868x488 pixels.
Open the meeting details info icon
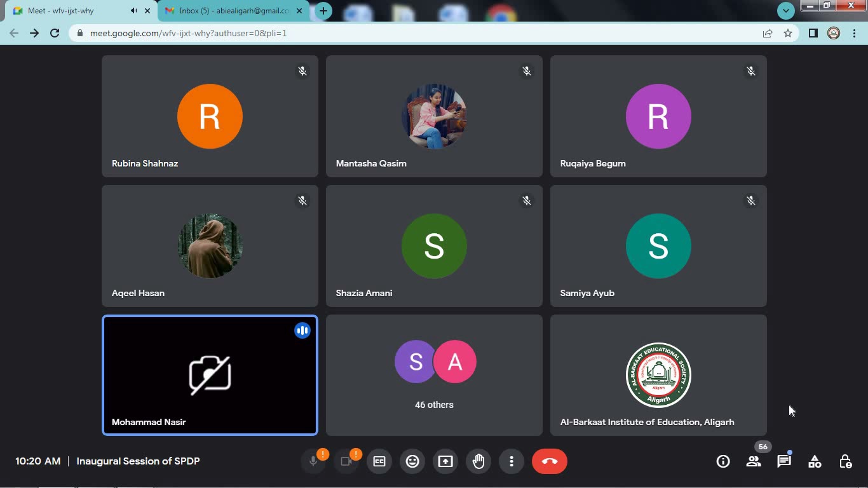[x=723, y=461]
